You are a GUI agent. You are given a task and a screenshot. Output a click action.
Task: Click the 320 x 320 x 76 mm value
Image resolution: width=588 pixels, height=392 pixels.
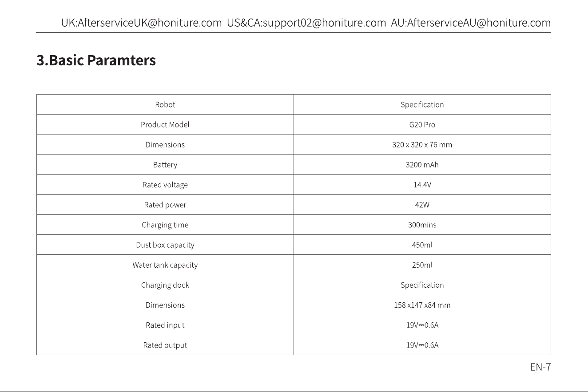click(x=422, y=145)
